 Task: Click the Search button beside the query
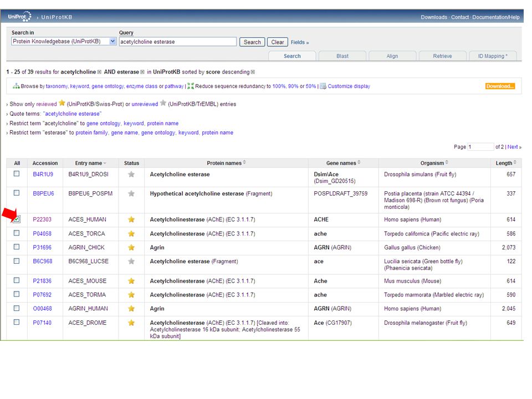252,42
